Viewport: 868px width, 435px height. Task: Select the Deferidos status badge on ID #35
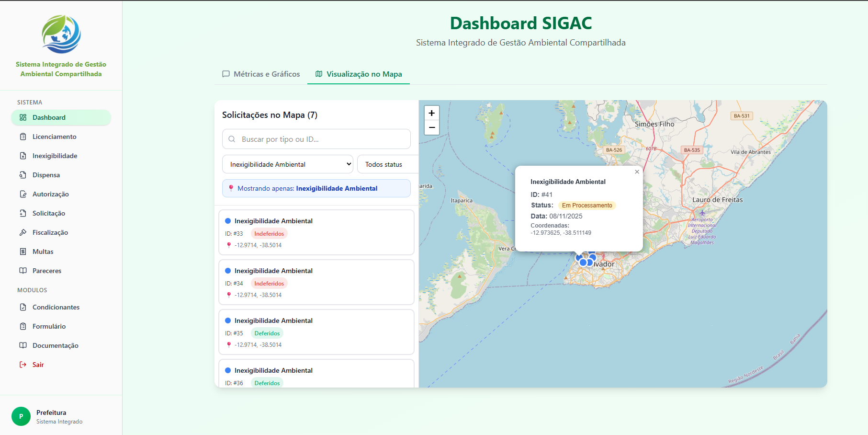click(267, 332)
